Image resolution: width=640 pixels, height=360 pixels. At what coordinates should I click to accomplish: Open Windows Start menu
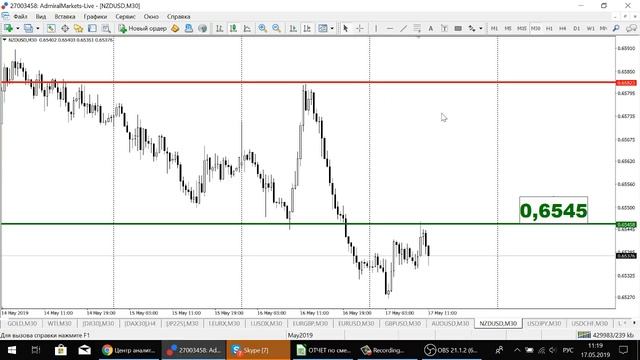click(12, 350)
